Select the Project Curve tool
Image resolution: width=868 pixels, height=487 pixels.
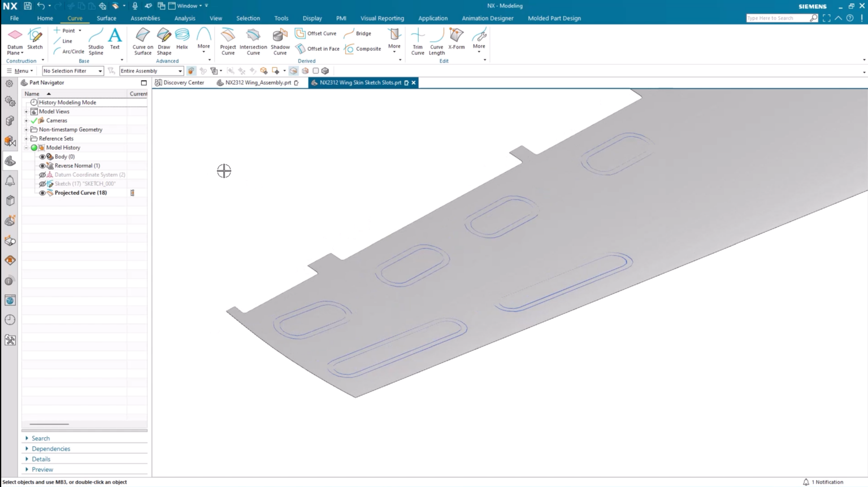coord(228,41)
